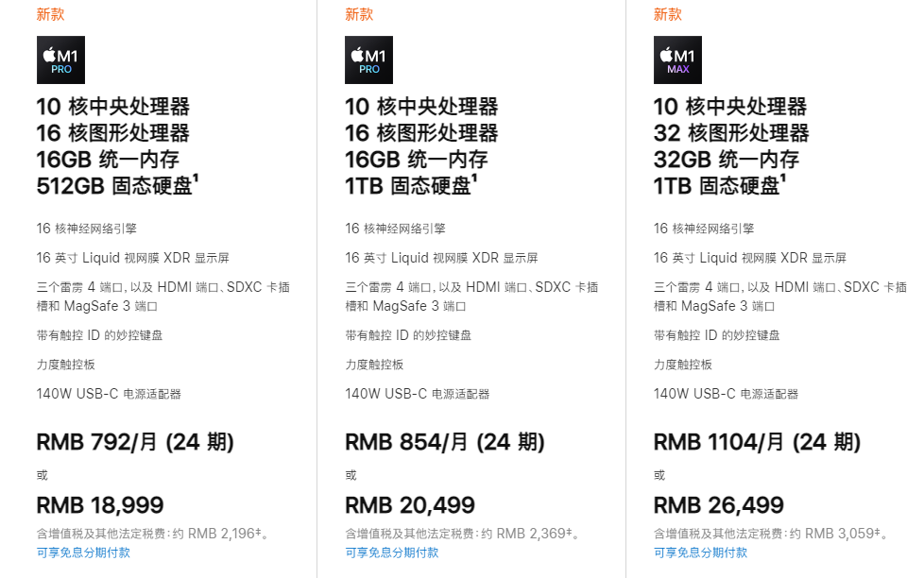Image resolution: width=924 pixels, height=578 pixels.
Task: Click the tax note showing RMB 2,369
Action: (462, 534)
